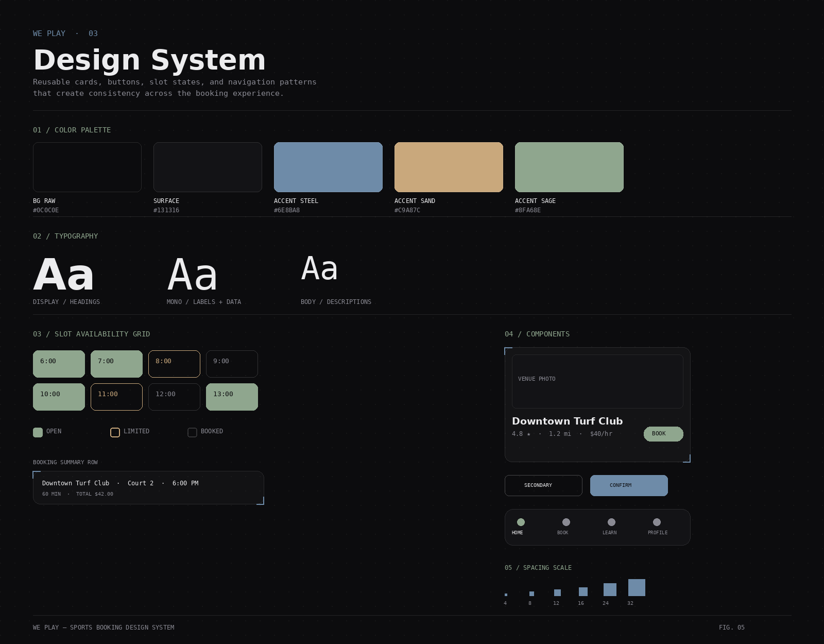Pick the SURFACE color swatch
824x644 pixels.
click(x=208, y=167)
